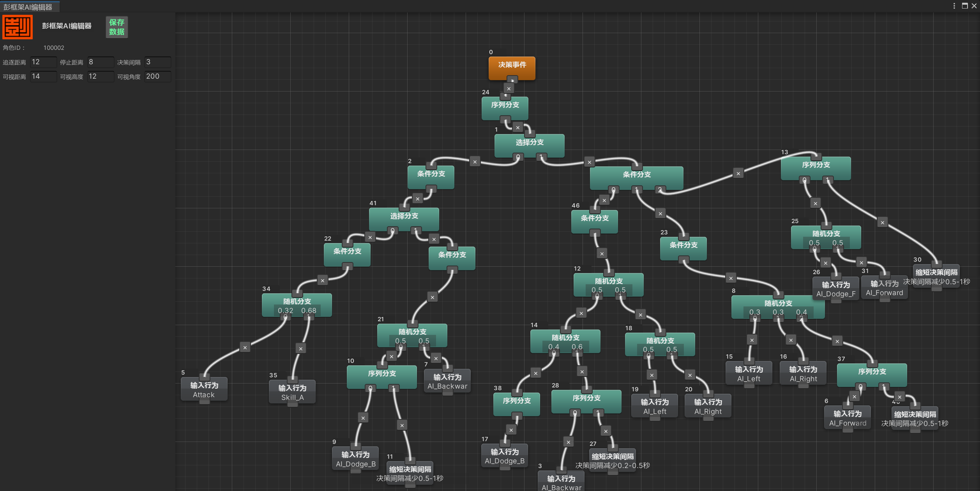Delete the edge from node 28 to 缩短决策间隔 node 27
This screenshot has width=980, height=491.
[x=606, y=431]
